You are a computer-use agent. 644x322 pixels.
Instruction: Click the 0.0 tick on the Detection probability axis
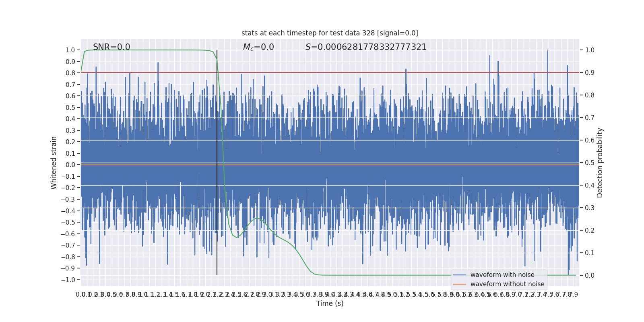click(x=590, y=276)
